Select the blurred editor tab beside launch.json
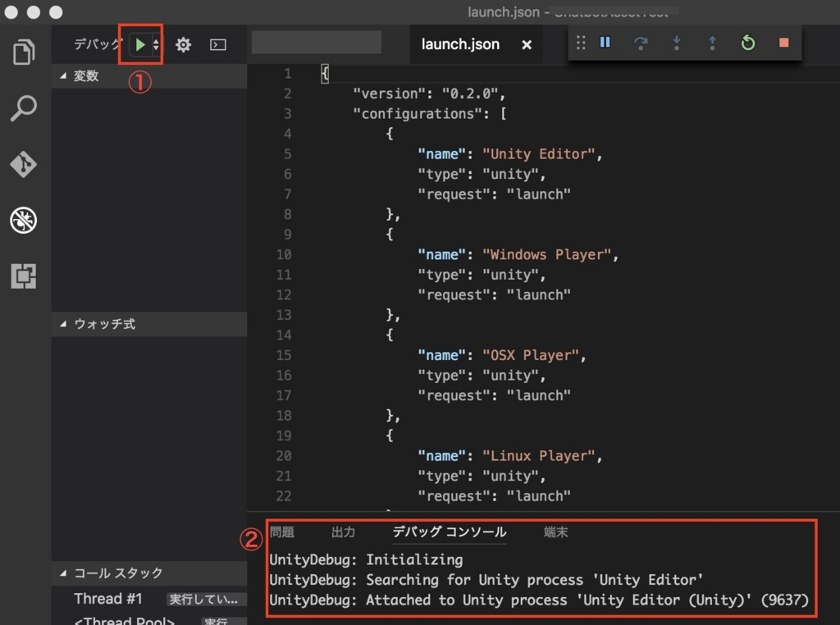840x625 pixels. click(317, 43)
